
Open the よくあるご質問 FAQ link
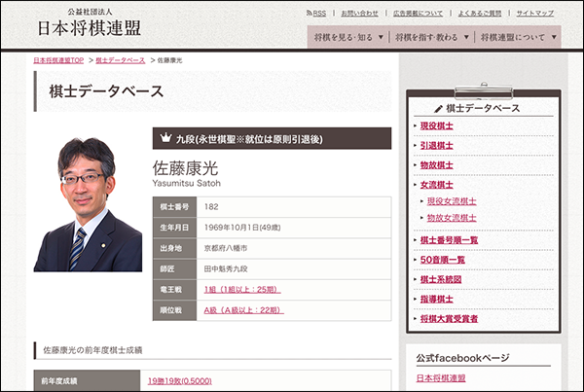pos(479,14)
